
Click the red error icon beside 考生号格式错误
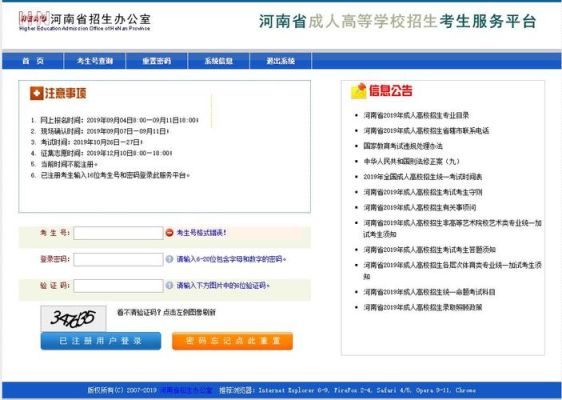tap(170, 233)
